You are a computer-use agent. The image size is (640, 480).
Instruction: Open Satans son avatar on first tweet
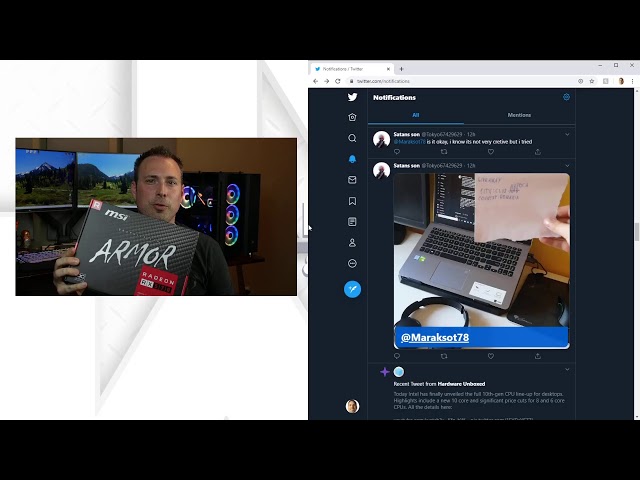point(381,139)
